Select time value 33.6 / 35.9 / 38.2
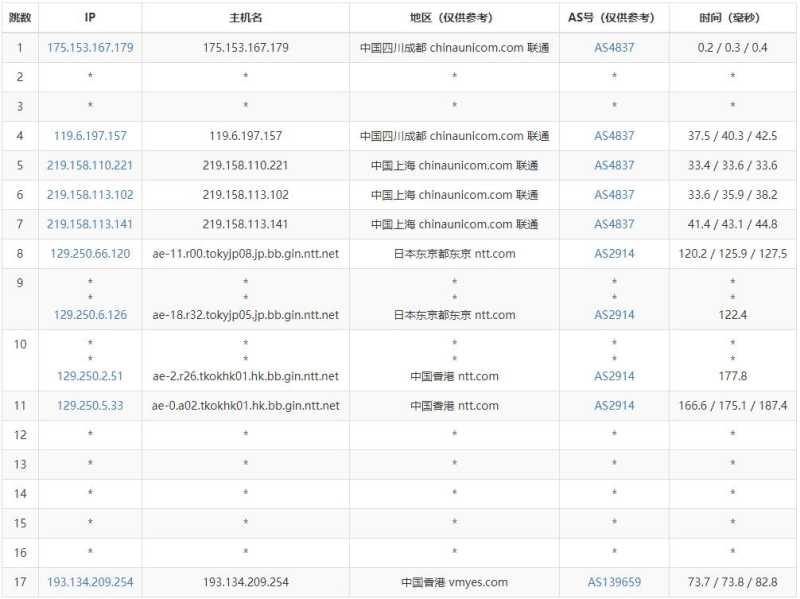The width and height of the screenshot is (800, 599). tap(733, 194)
